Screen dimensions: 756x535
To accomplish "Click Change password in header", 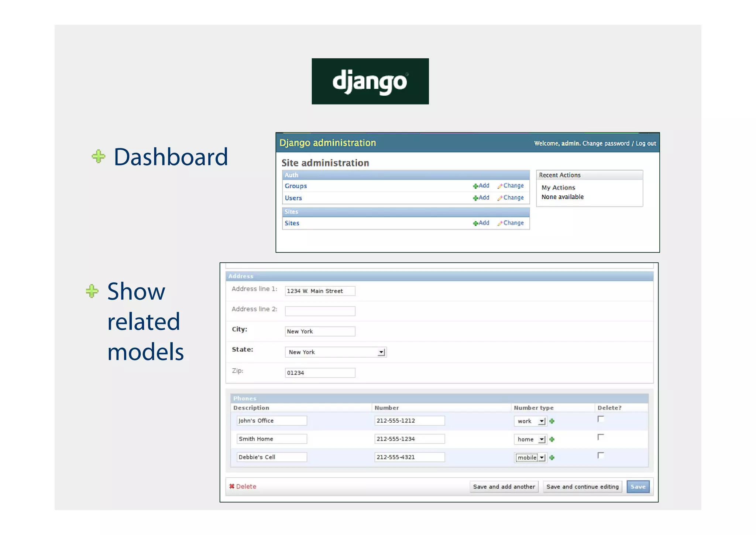I will 606,143.
